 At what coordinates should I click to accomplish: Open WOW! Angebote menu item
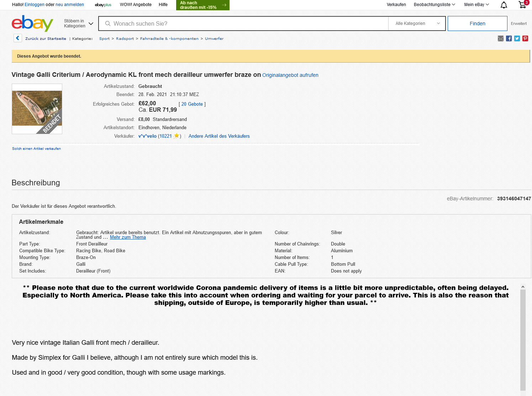tap(136, 5)
